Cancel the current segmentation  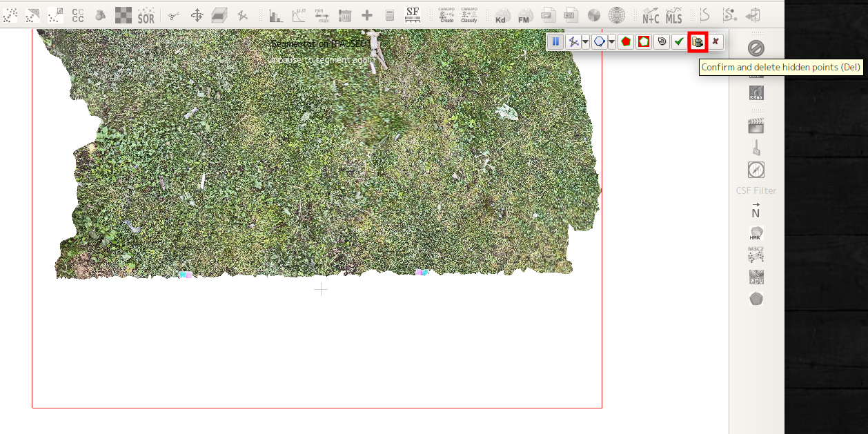point(716,41)
